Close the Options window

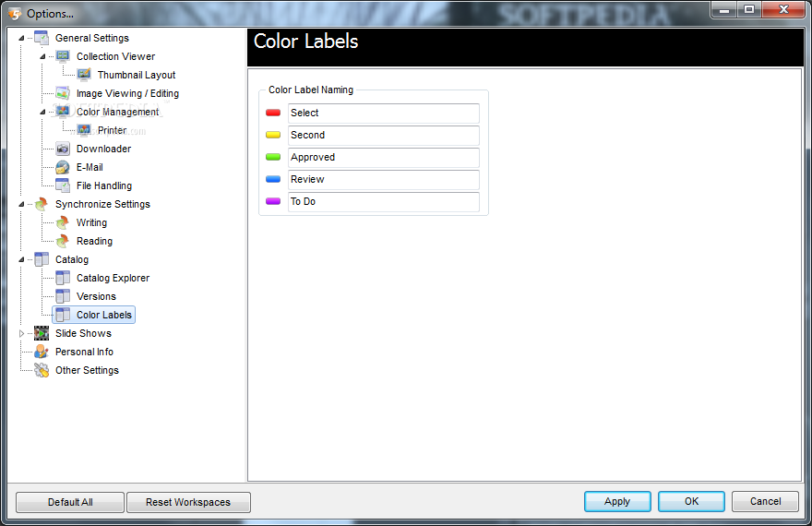pos(783,9)
